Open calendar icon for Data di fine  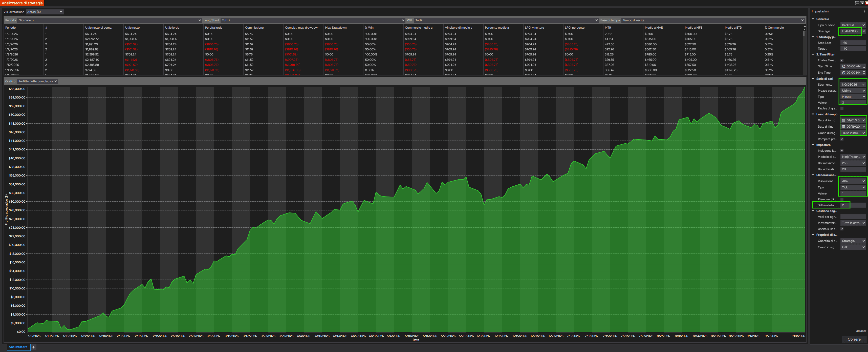843,127
